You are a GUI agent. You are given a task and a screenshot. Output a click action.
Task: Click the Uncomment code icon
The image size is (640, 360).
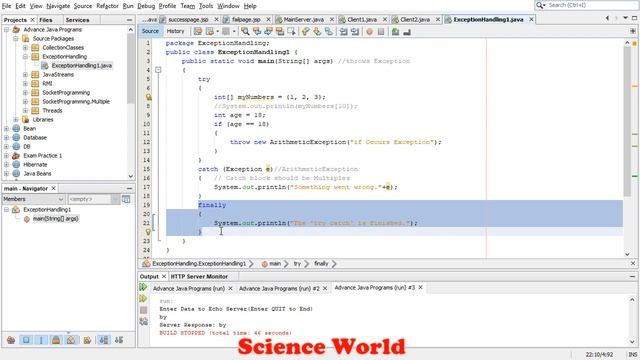(407, 31)
